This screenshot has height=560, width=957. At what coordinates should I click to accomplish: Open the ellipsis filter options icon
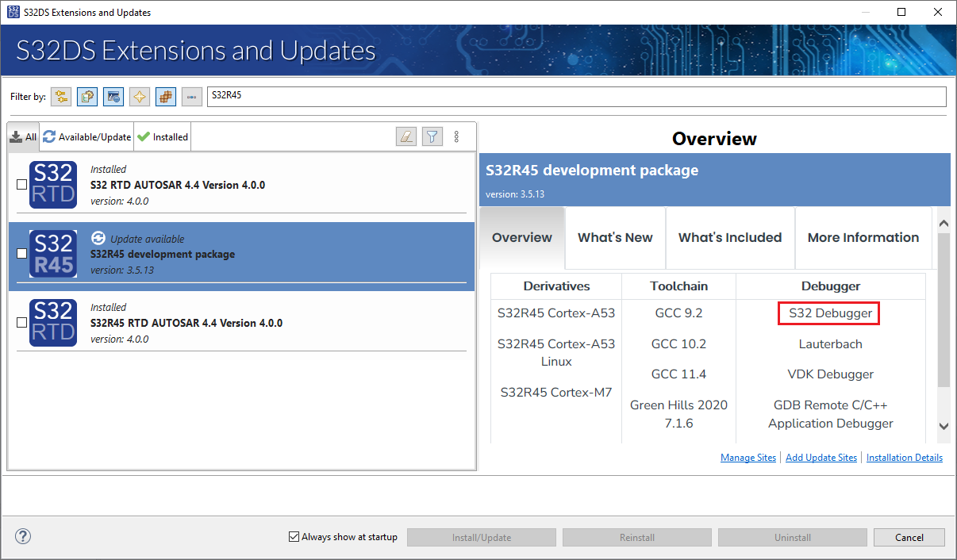[191, 96]
